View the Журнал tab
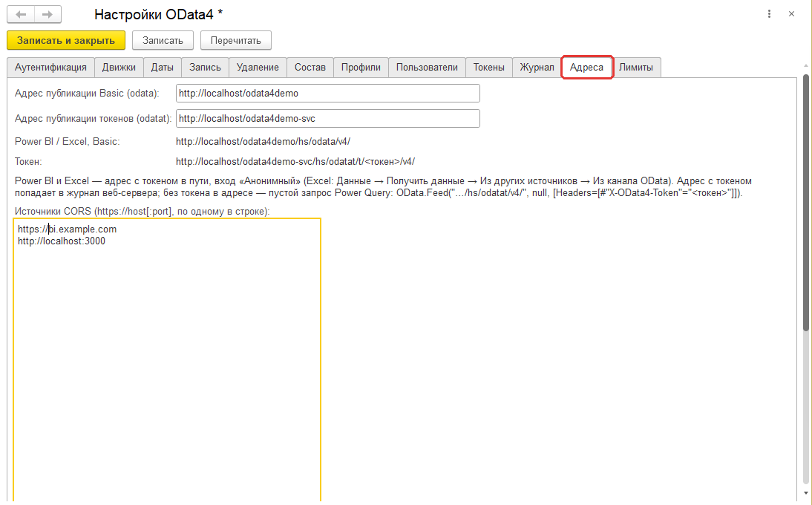This screenshot has width=812, height=505. pyautogui.click(x=537, y=68)
